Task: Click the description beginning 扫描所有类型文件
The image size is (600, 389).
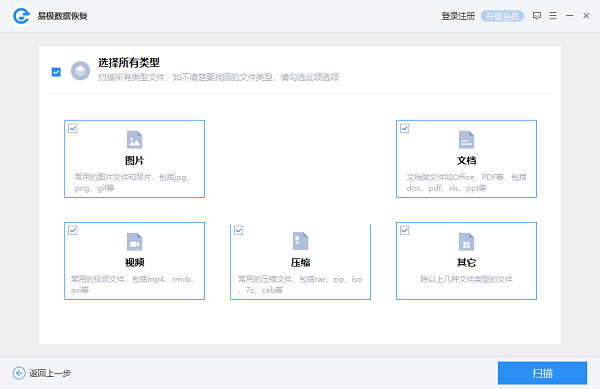Action: pyautogui.click(x=218, y=77)
